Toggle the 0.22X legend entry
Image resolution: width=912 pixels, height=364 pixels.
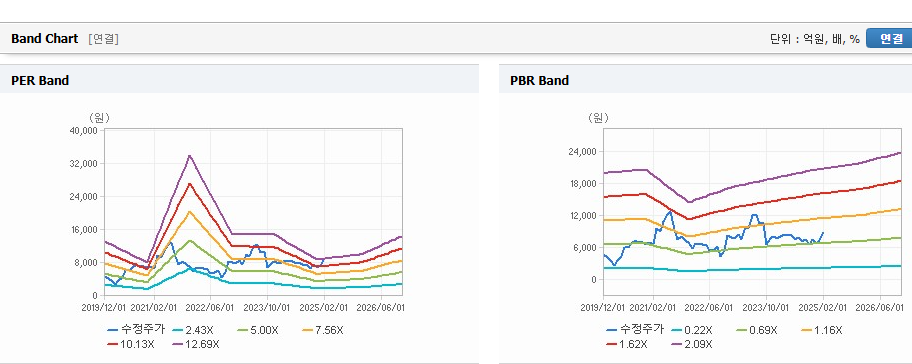(x=692, y=330)
